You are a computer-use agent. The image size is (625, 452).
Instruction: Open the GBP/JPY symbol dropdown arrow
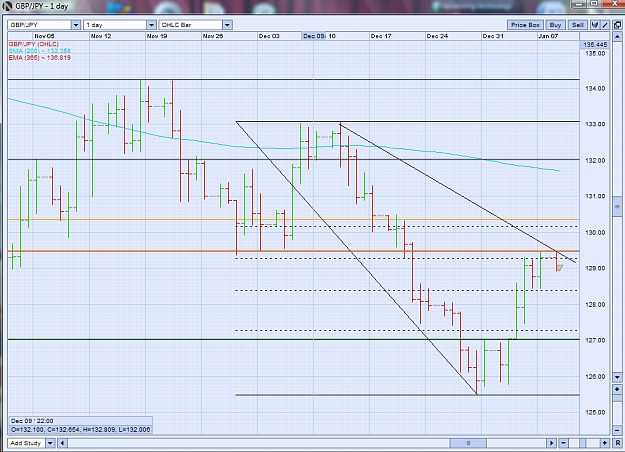[76, 25]
